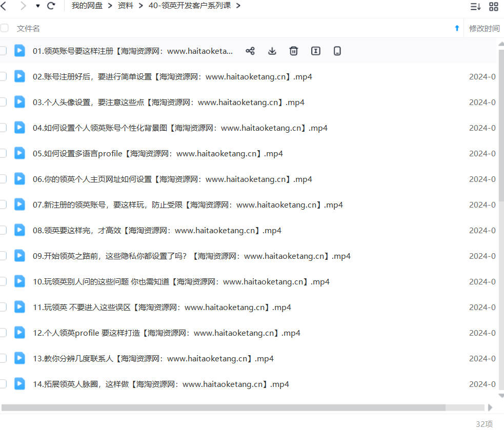Expand chevron after 资料 breadcrumb

point(141,6)
